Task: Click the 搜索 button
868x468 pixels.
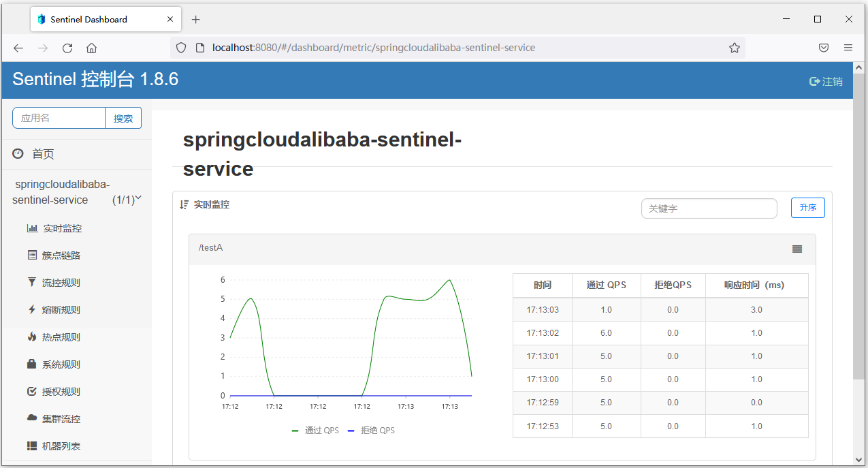Action: pos(123,118)
